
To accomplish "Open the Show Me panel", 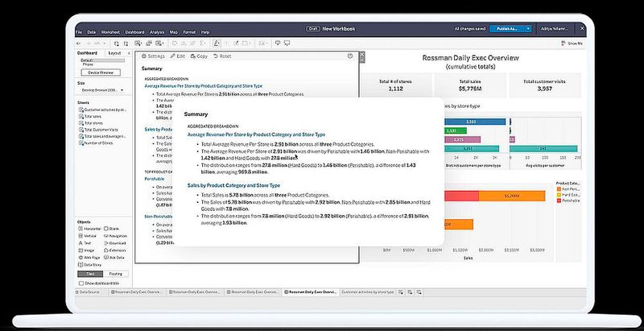I will click(x=572, y=43).
